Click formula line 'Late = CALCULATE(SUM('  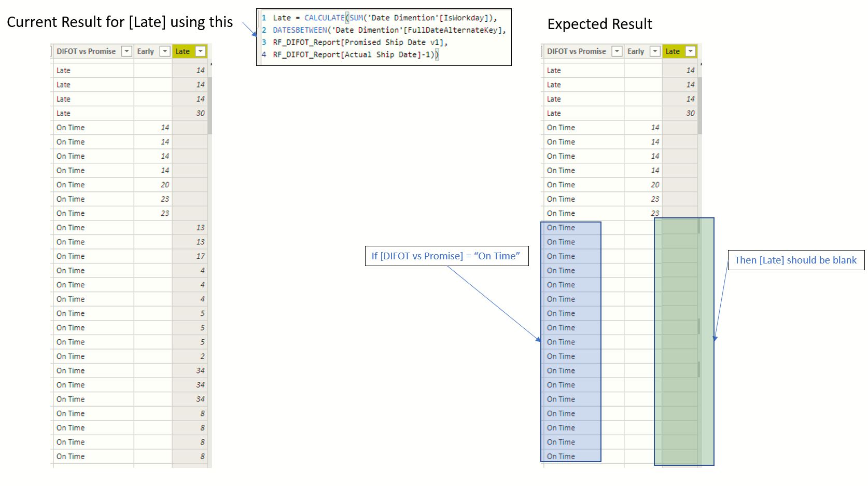pos(385,18)
